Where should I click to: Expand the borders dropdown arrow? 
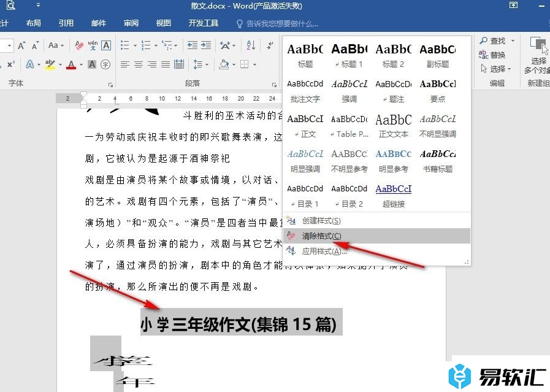click(254, 65)
